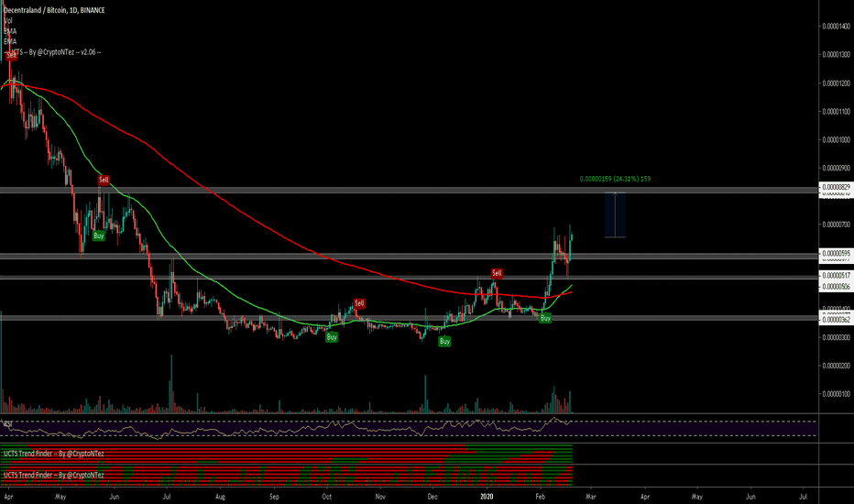
Task: Select the horizontal level line at 0.00000829
Action: pyautogui.click(x=409, y=191)
